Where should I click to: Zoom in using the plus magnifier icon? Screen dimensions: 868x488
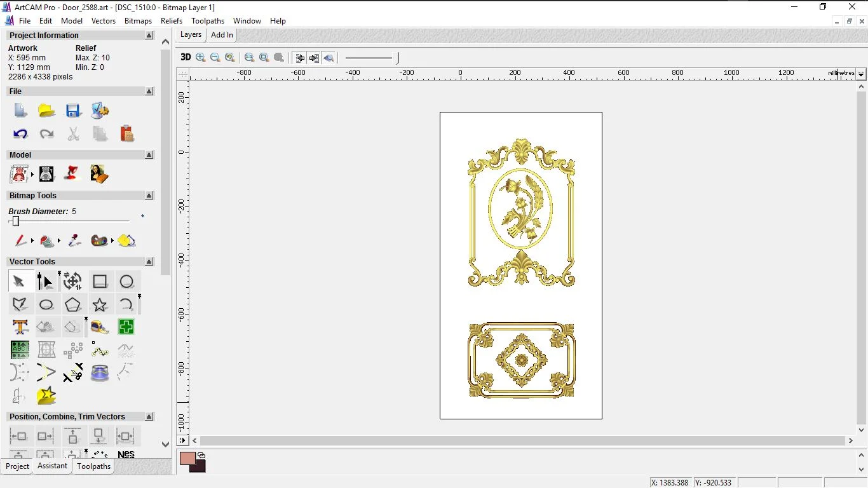(201, 57)
